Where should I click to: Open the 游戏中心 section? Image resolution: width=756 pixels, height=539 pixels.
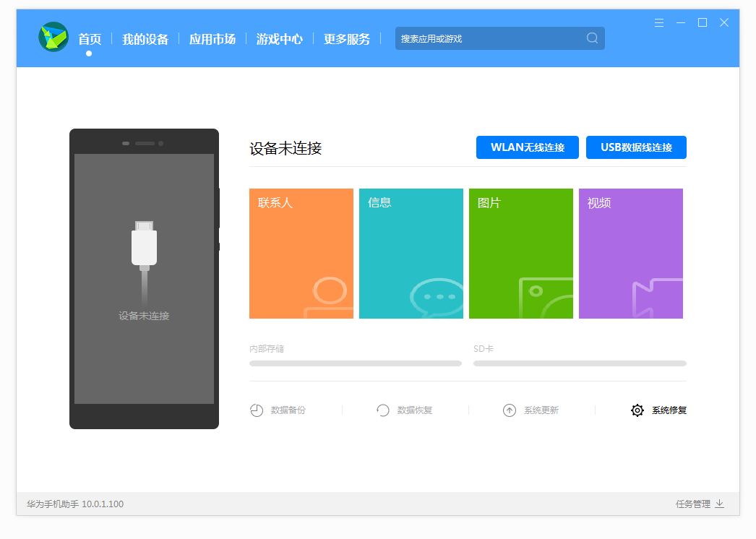coord(279,39)
